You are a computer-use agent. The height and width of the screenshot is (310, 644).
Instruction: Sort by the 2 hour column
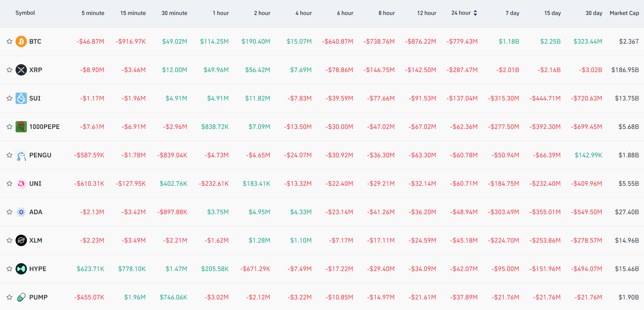(x=262, y=13)
